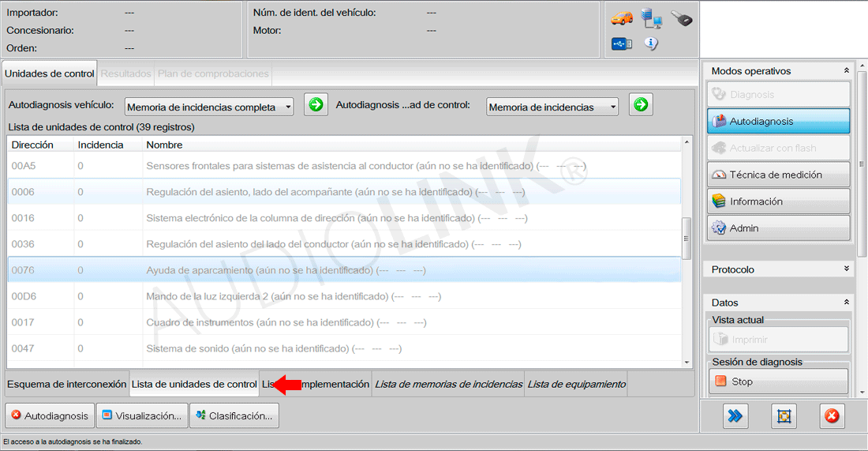Click the blue double-arrow forward button
The width and height of the screenshot is (868, 451).
tap(735, 415)
